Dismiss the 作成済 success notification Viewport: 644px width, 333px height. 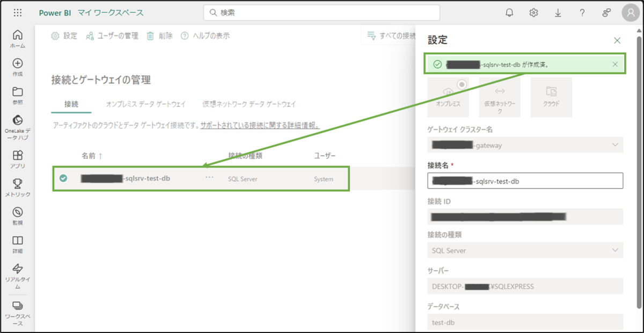click(x=615, y=64)
